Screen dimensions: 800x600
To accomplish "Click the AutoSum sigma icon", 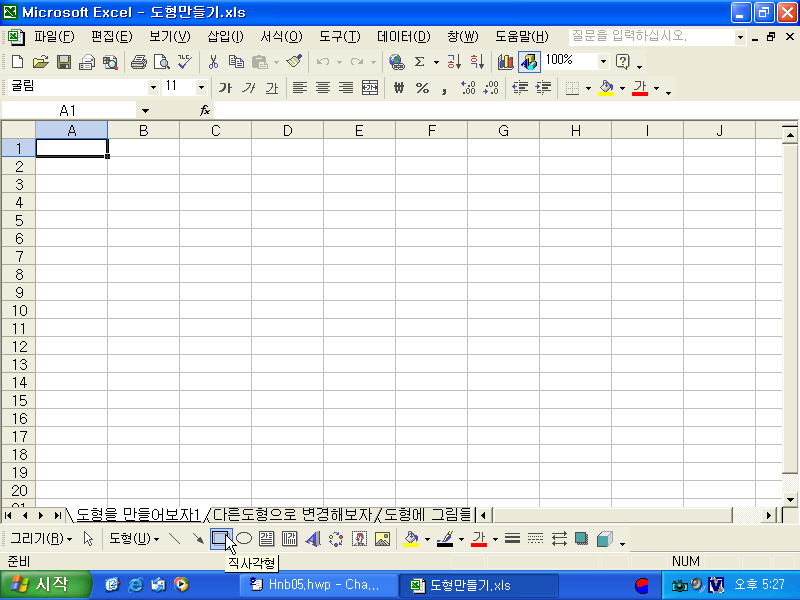I will tap(419, 62).
